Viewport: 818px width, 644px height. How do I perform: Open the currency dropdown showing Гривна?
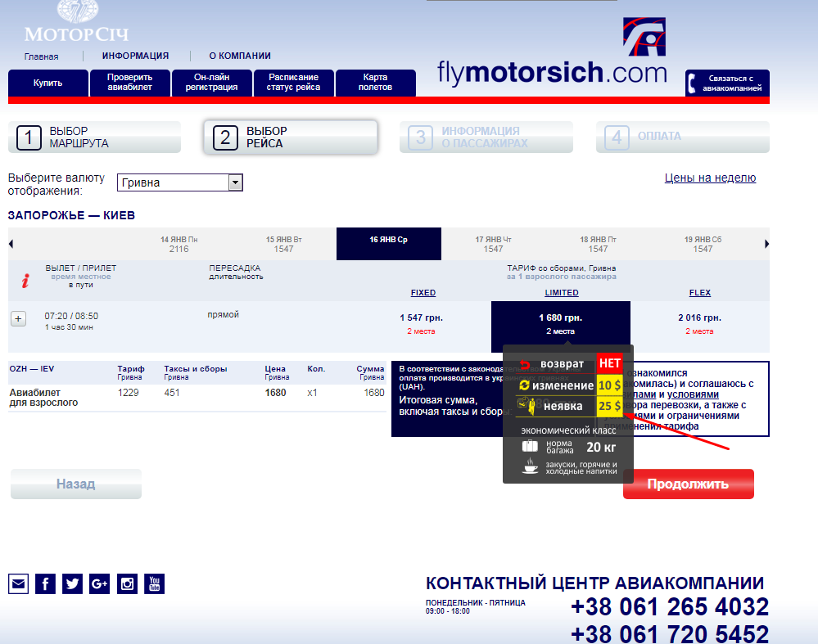pyautogui.click(x=180, y=182)
